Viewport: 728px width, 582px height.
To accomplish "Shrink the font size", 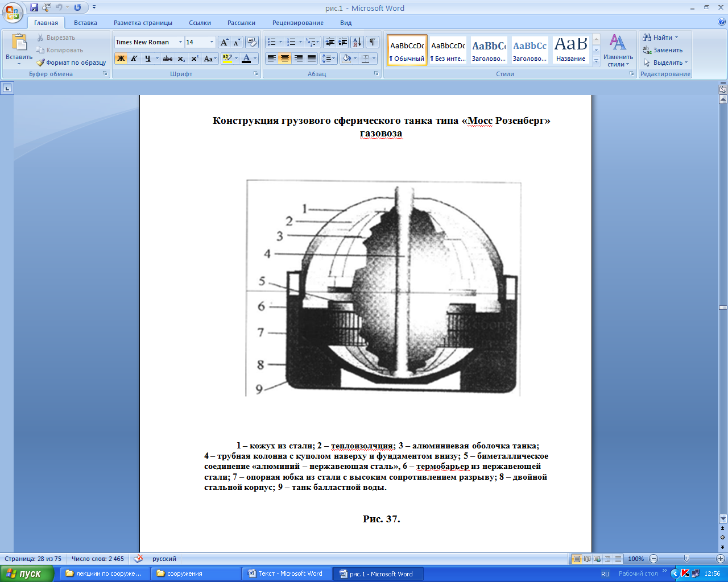I will tap(237, 42).
